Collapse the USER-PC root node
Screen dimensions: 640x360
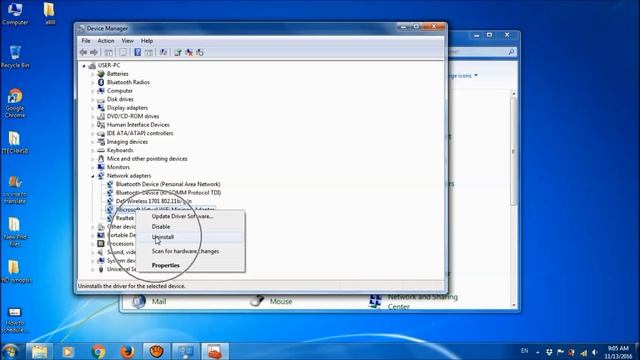[x=84, y=65]
